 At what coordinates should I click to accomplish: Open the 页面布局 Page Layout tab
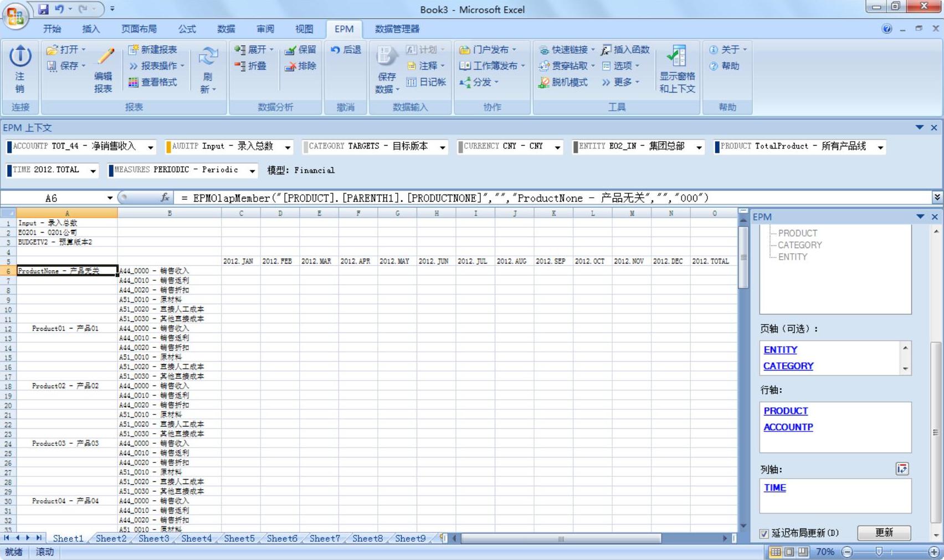pyautogui.click(x=138, y=29)
